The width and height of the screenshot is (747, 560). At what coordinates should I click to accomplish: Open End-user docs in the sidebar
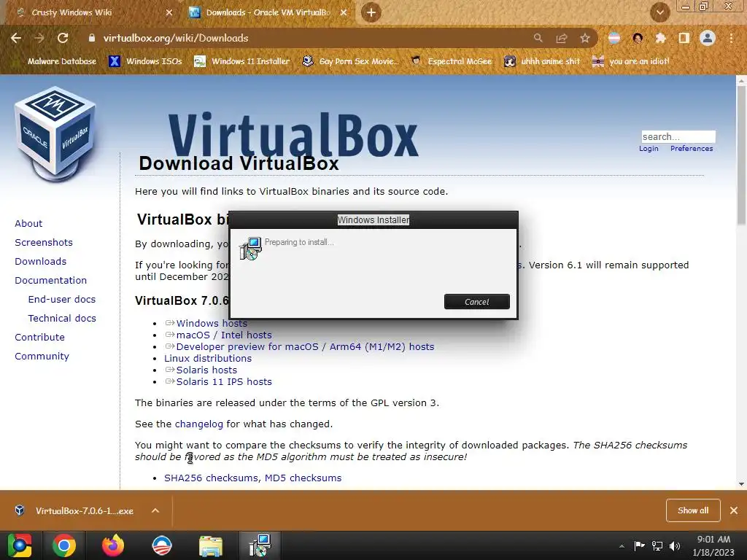62,299
